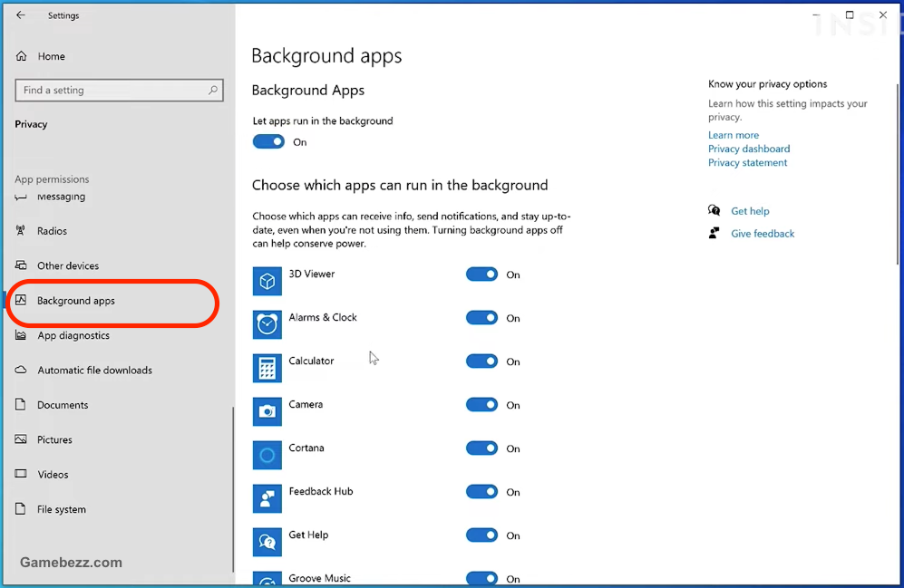This screenshot has height=588, width=904.
Task: Disable 3D Viewer background toggle
Action: point(482,275)
